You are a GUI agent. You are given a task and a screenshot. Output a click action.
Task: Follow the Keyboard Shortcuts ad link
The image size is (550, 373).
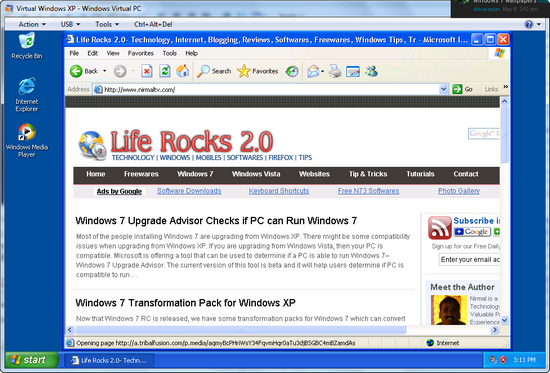tap(279, 191)
